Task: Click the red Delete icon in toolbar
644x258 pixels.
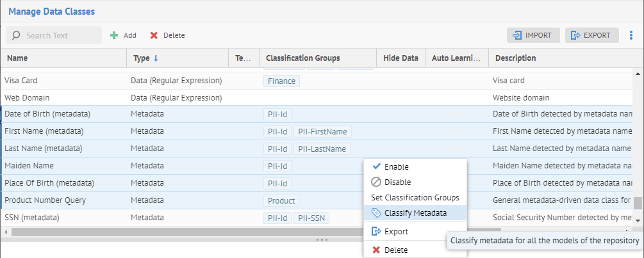Action: click(154, 35)
